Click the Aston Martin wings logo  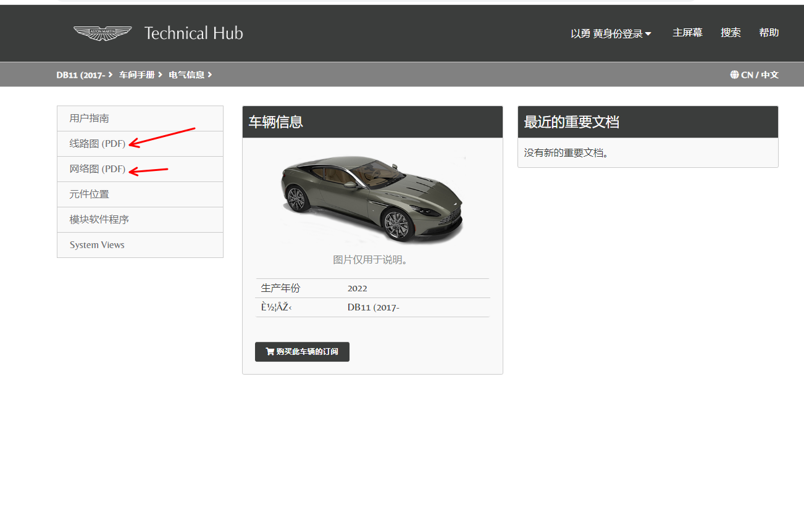[103, 33]
